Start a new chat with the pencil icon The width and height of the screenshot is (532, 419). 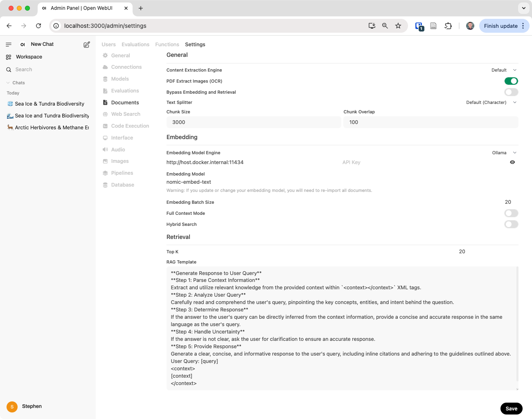point(86,44)
